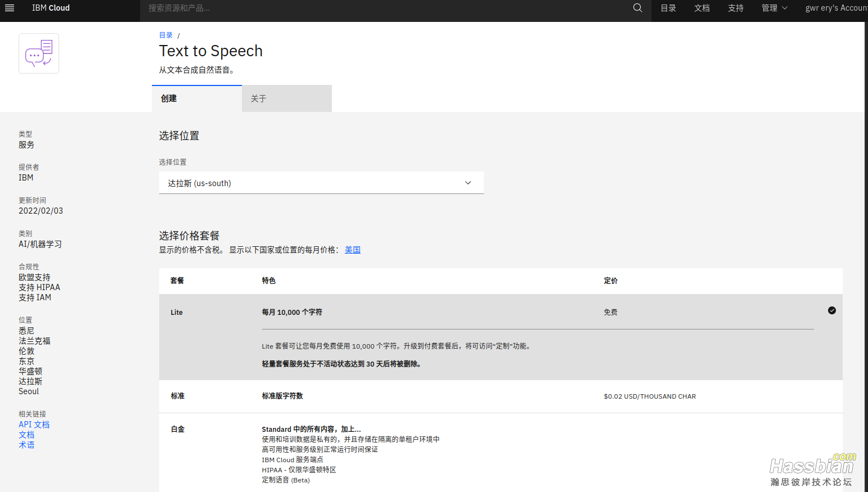Click the AI/机器学习 category value

coord(40,244)
